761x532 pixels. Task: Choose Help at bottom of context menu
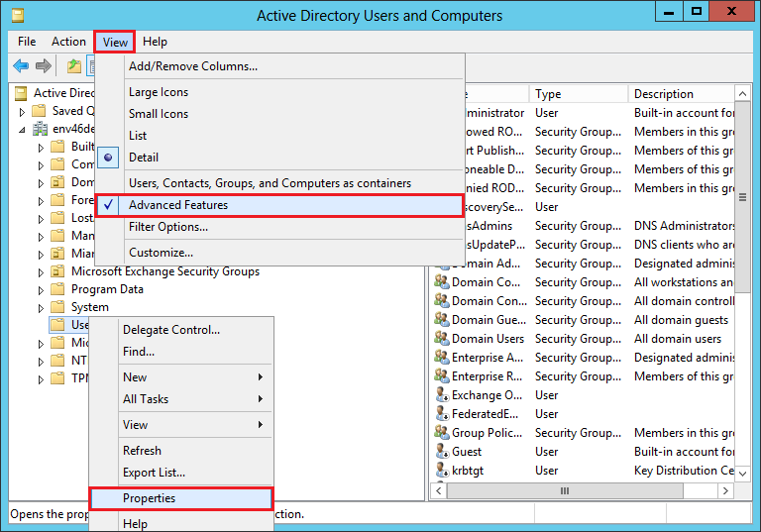[181, 523]
